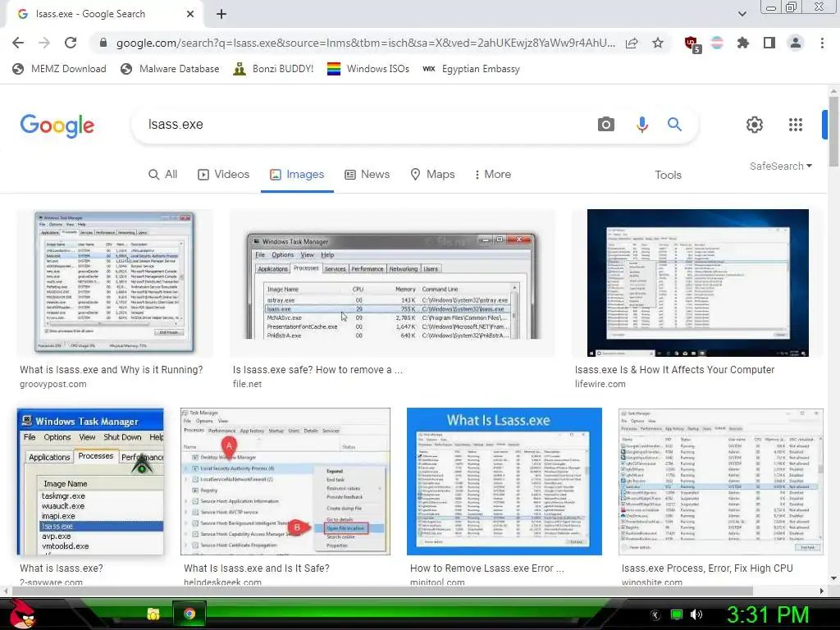Open the tray volume speaker icon
Image resolution: width=840 pixels, height=630 pixels.
pyautogui.click(x=696, y=614)
